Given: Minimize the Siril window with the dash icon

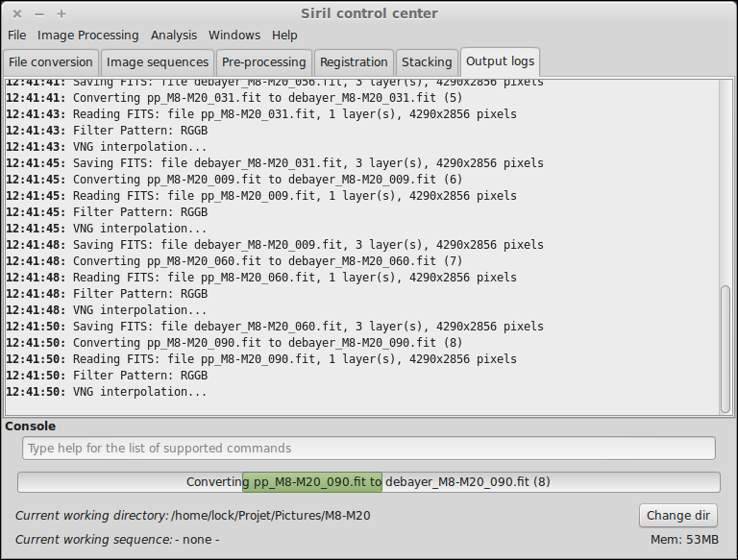Looking at the screenshot, I should (x=39, y=13).
